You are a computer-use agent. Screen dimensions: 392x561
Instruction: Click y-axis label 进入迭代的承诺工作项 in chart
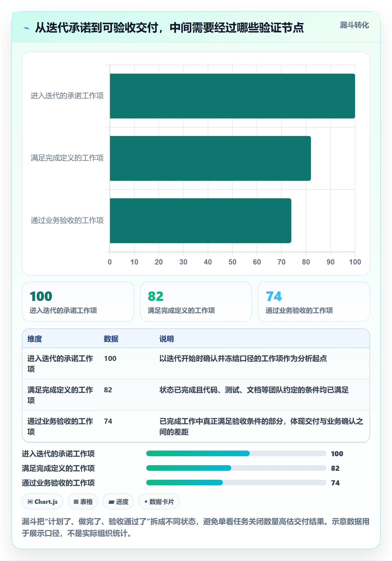click(x=67, y=96)
